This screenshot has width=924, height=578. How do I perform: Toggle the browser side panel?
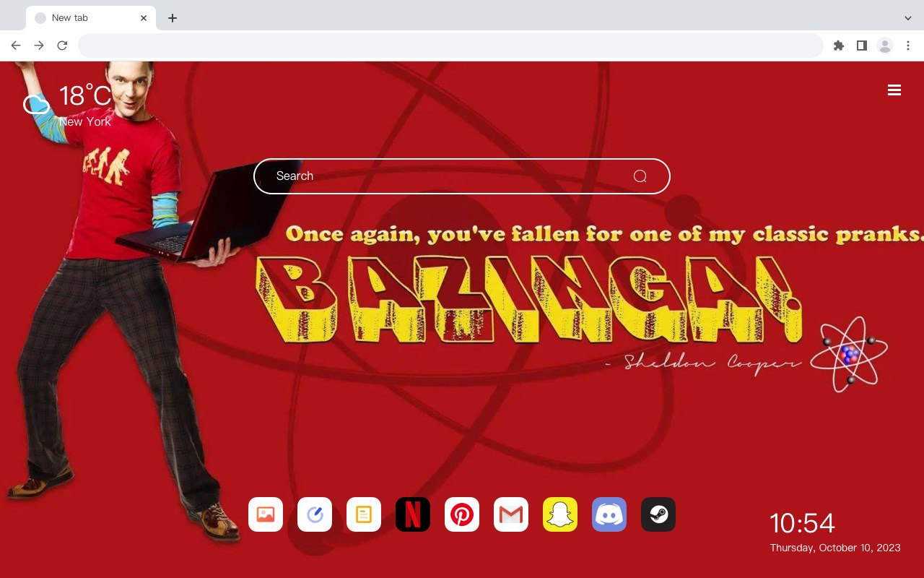[x=861, y=46]
